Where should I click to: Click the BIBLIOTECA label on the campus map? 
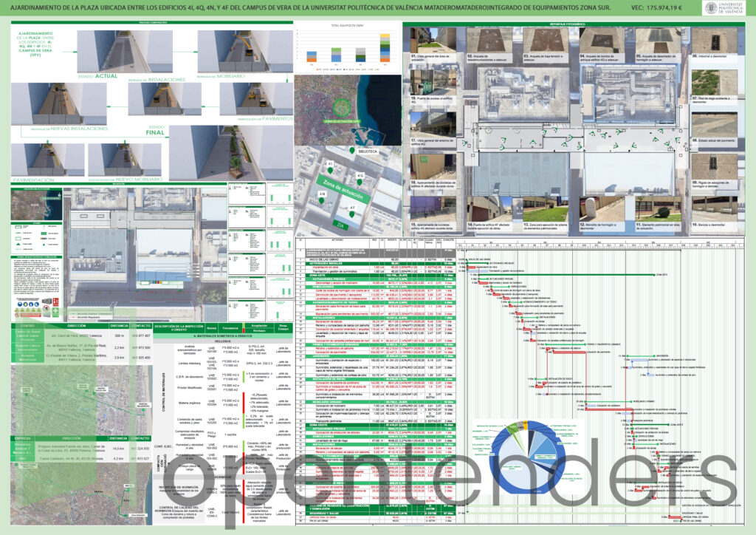[x=368, y=151]
